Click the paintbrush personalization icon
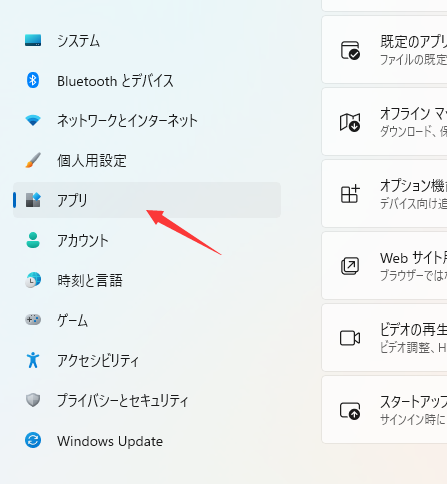Image resolution: width=447 pixels, height=484 pixels. coord(33,160)
